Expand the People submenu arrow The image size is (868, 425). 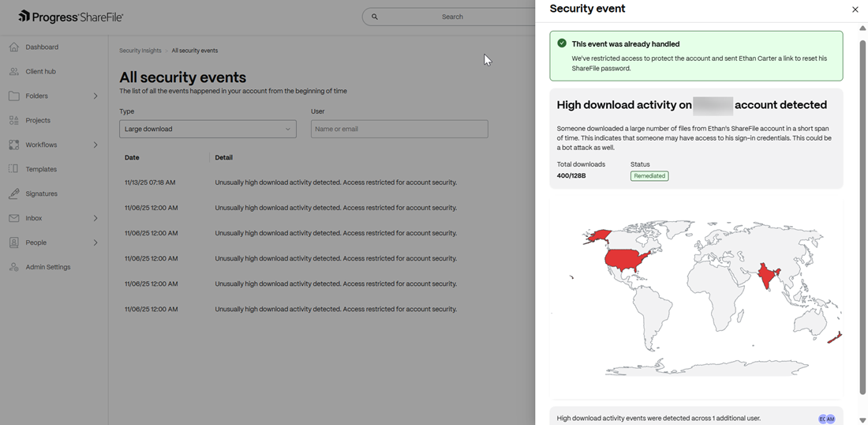[95, 243]
